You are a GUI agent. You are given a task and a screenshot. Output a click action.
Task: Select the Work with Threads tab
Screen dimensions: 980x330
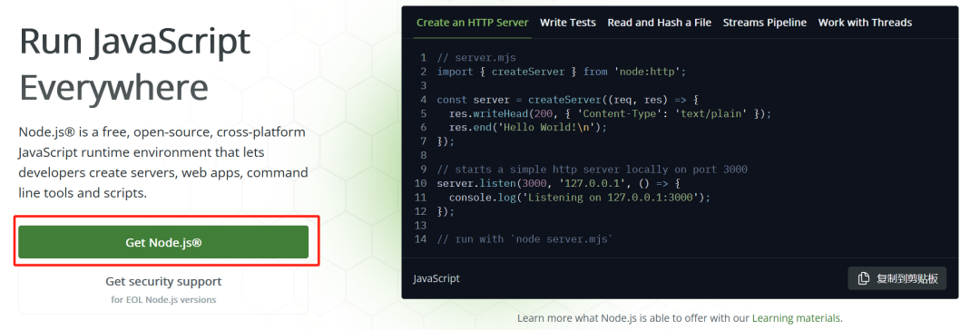(865, 23)
